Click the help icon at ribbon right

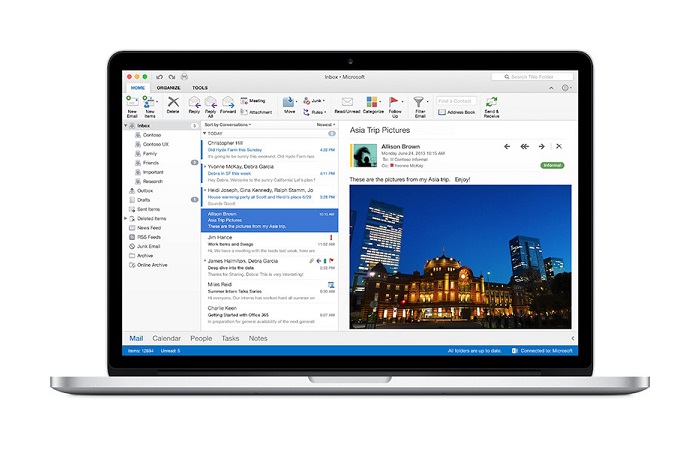[x=565, y=88]
